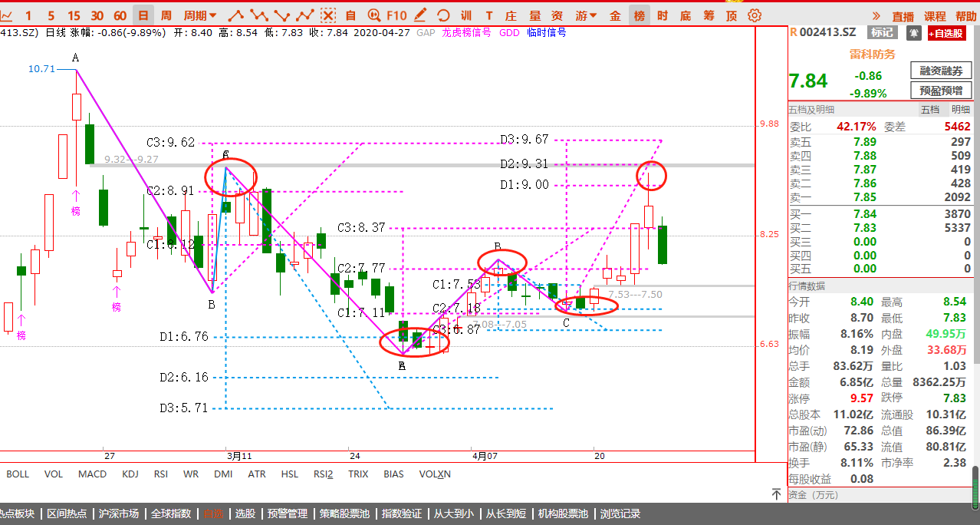The height and width of the screenshot is (525, 980).
Task: Toggle the daily (日) K-line period
Action: 143,15
